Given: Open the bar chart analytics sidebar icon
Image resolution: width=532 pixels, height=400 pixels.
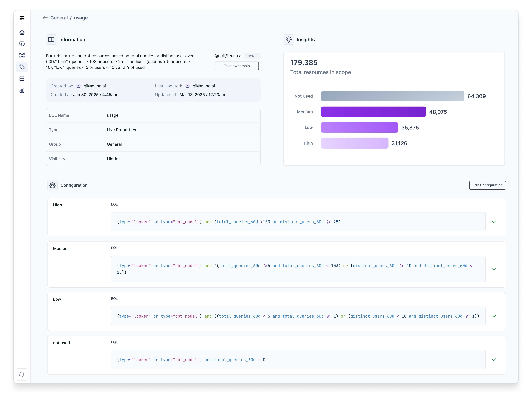Looking at the screenshot, I should (x=22, y=90).
